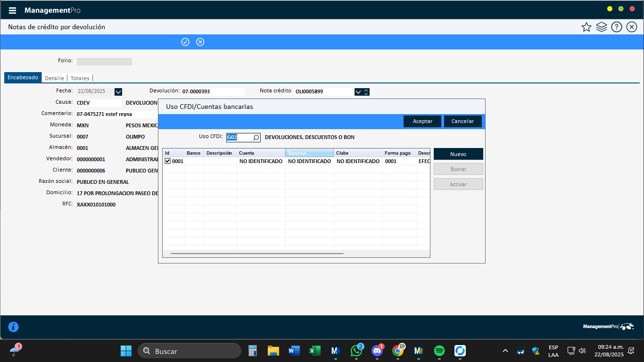Click the Nota crédito value OLI0005899

point(309,91)
